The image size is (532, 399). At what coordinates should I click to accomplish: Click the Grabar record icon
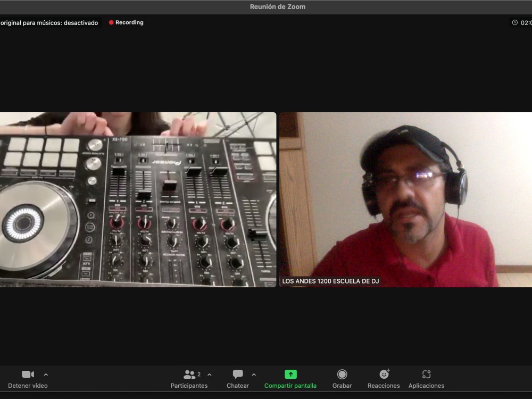[342, 374]
